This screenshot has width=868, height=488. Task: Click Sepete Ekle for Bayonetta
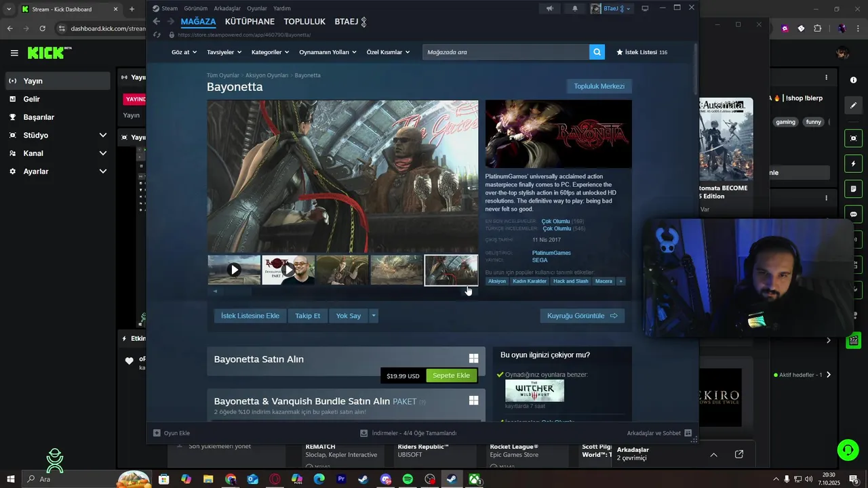pos(451,375)
